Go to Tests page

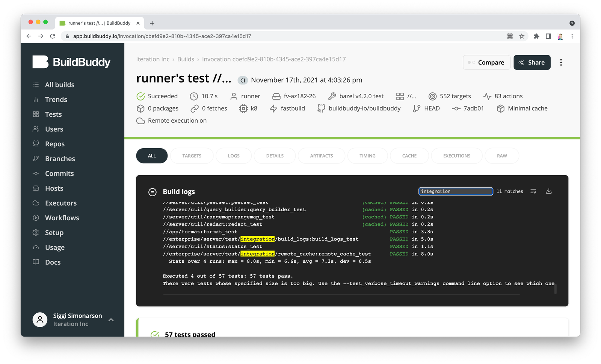[x=53, y=114]
